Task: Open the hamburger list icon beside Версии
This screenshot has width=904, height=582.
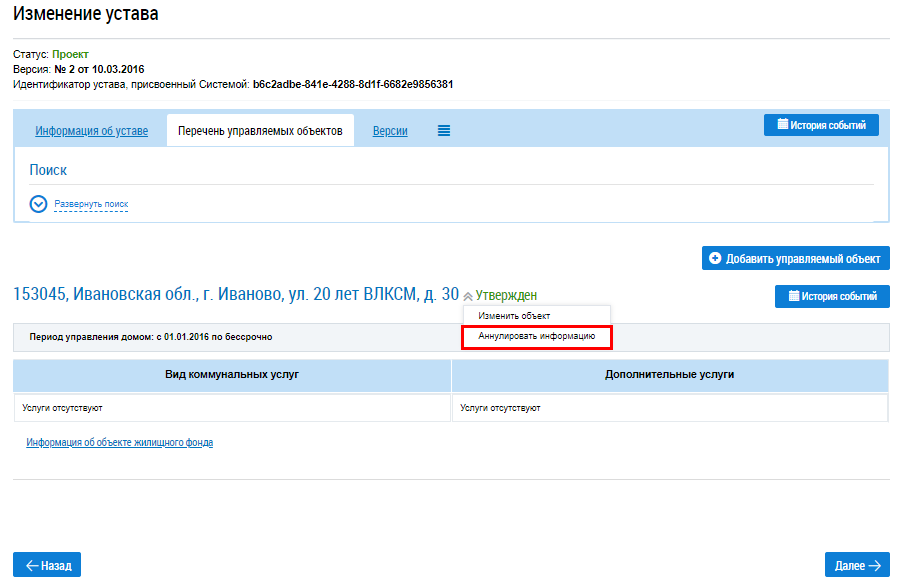Action: 443,131
